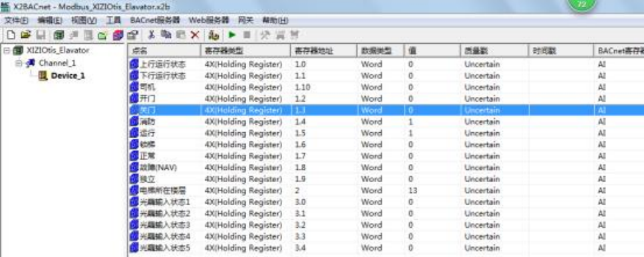Select the Channel_1 tree label
Viewport: 644px width, 257px height.
coord(57,63)
